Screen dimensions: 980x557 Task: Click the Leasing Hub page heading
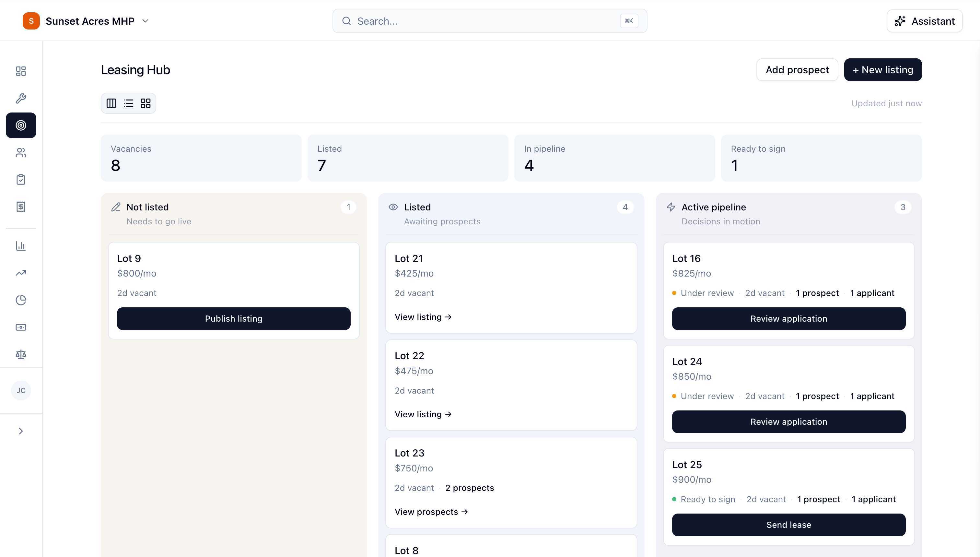(135, 70)
